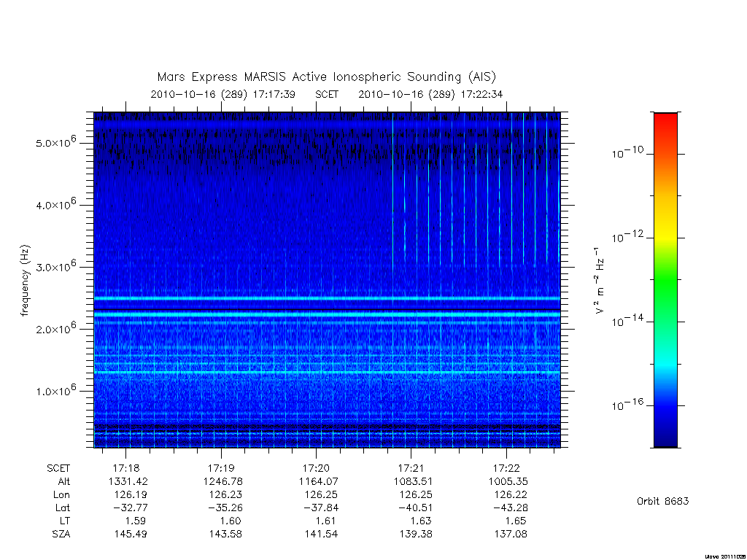Select local time value 1.60
The image size is (747, 560).
pos(231,521)
